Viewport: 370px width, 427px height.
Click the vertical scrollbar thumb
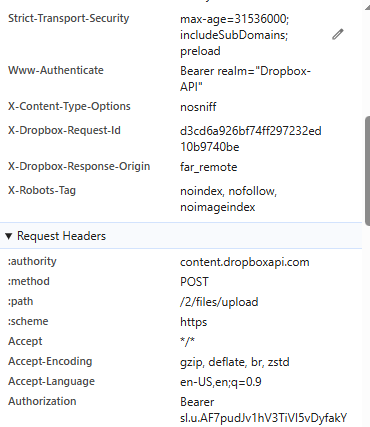click(x=367, y=171)
